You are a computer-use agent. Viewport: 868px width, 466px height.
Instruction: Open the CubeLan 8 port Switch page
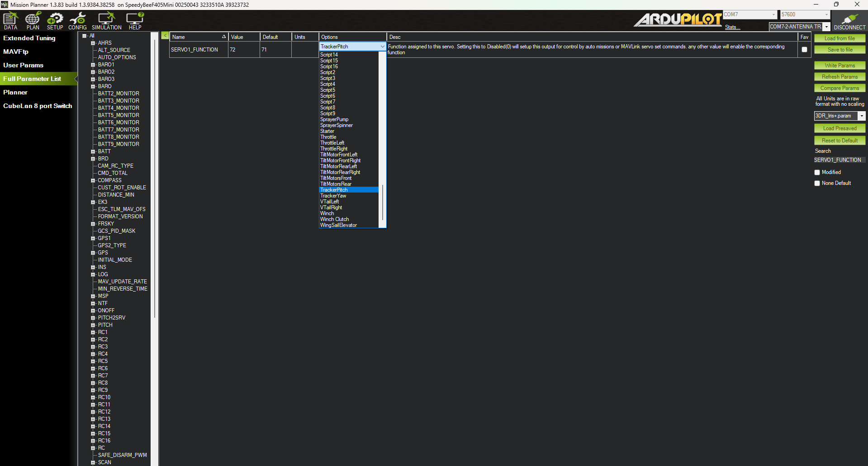pos(38,106)
